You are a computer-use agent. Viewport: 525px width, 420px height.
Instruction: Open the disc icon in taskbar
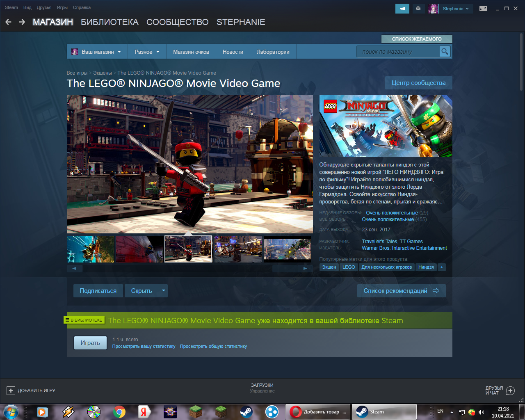(94, 412)
